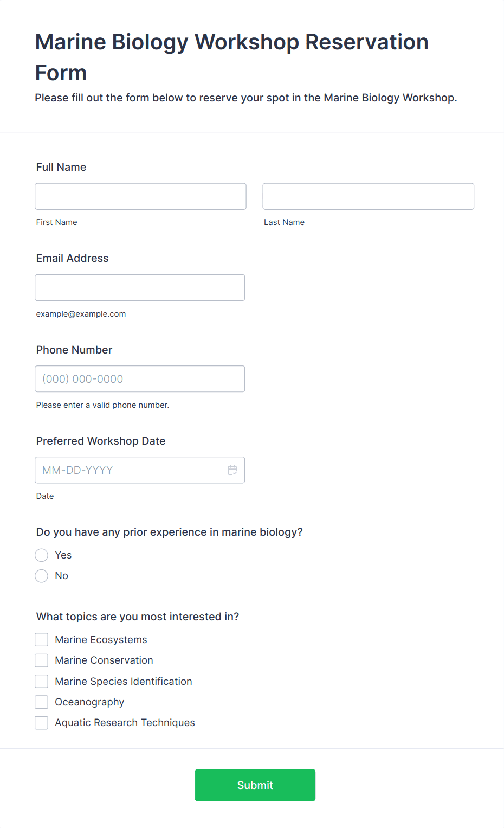
Task: Focus the Phone Number input
Action: click(140, 379)
